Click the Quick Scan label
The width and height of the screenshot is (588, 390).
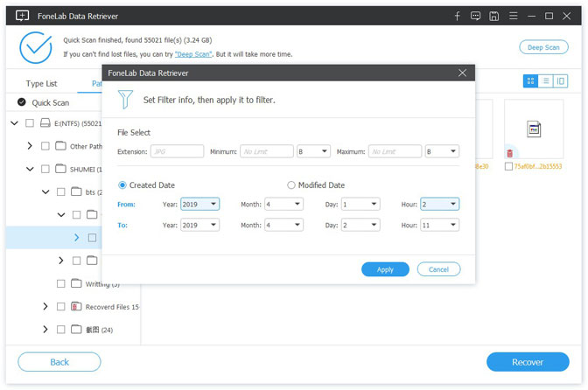[x=51, y=102]
